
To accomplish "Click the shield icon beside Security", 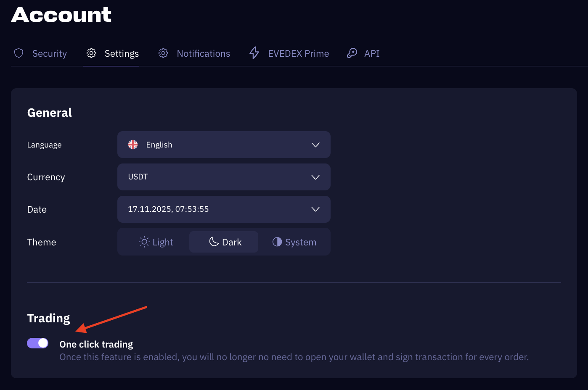I will 19,53.
